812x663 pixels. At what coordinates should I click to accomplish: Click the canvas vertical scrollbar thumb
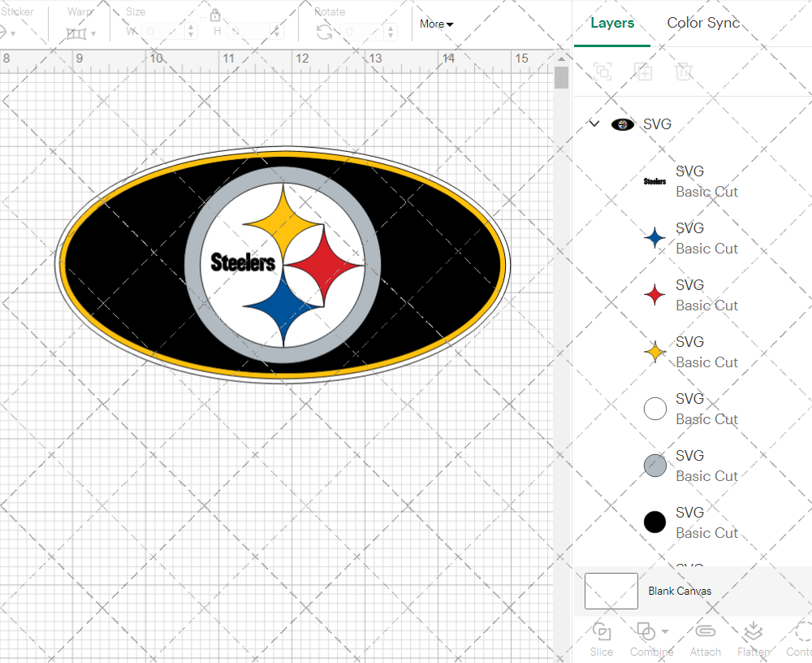click(561, 78)
